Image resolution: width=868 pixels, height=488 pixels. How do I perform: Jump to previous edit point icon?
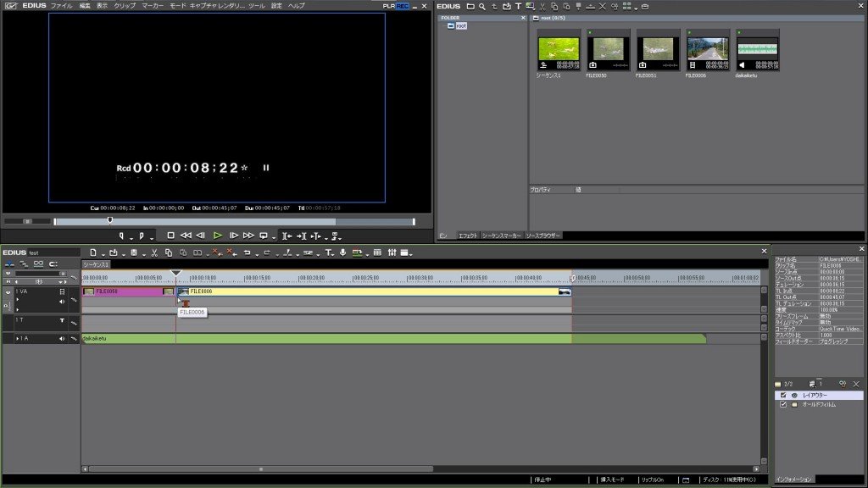pyautogui.click(x=287, y=236)
